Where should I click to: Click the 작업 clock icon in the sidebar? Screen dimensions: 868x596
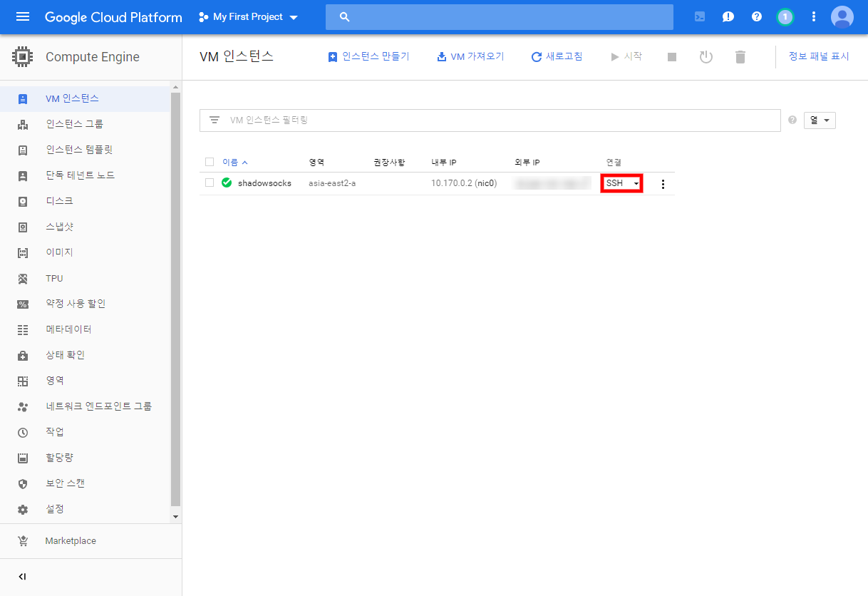tap(23, 432)
